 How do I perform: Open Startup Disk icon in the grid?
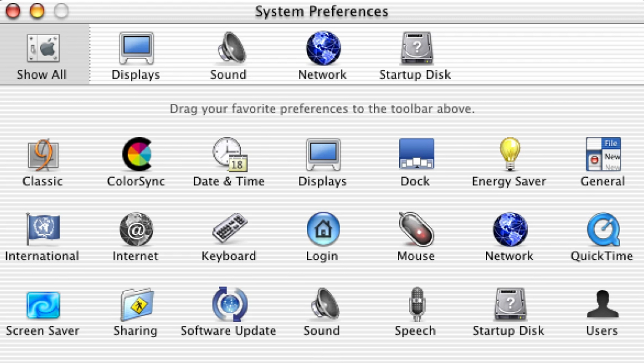click(x=510, y=305)
